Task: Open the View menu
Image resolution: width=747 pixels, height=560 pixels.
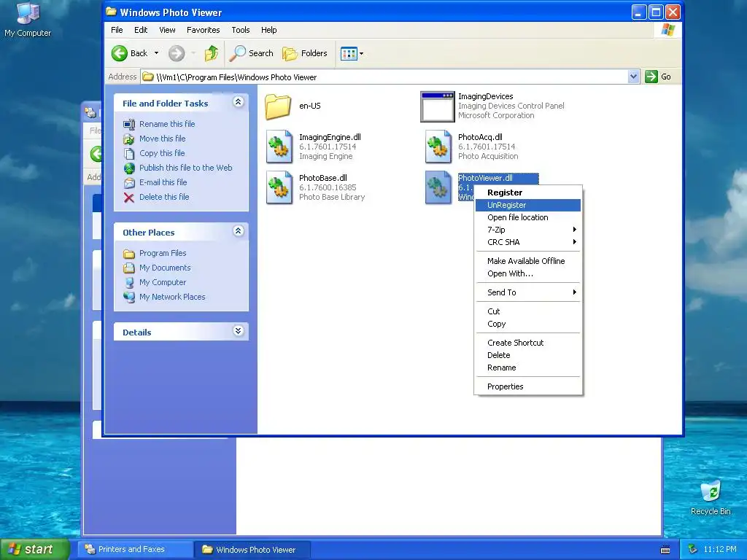Action: tap(167, 30)
